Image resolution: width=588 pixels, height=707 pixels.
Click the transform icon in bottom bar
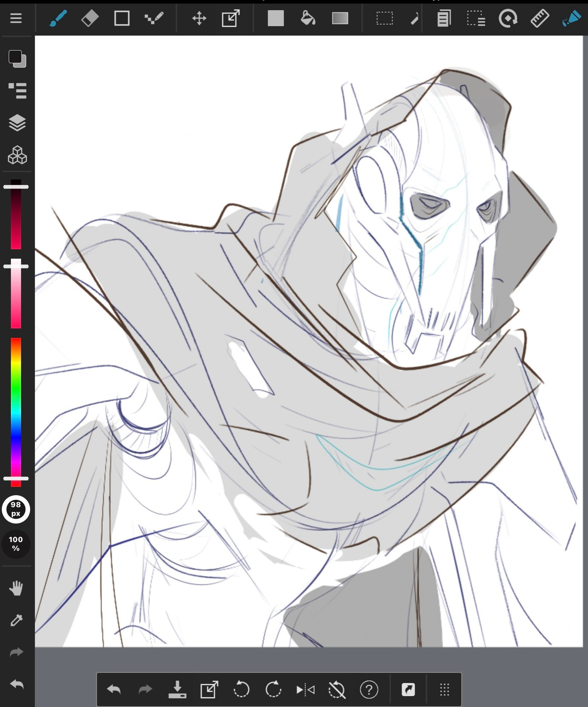210,689
